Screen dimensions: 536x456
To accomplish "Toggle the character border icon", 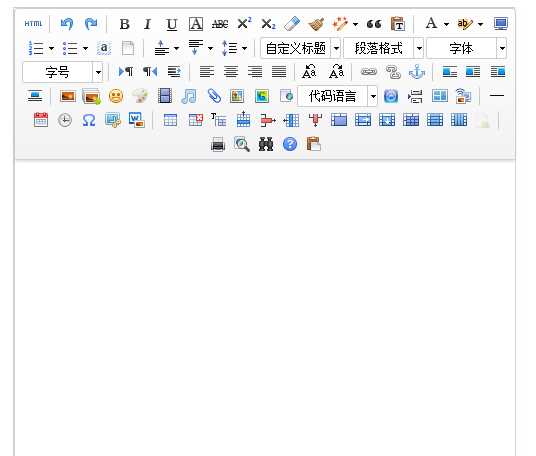I will 196,24.
